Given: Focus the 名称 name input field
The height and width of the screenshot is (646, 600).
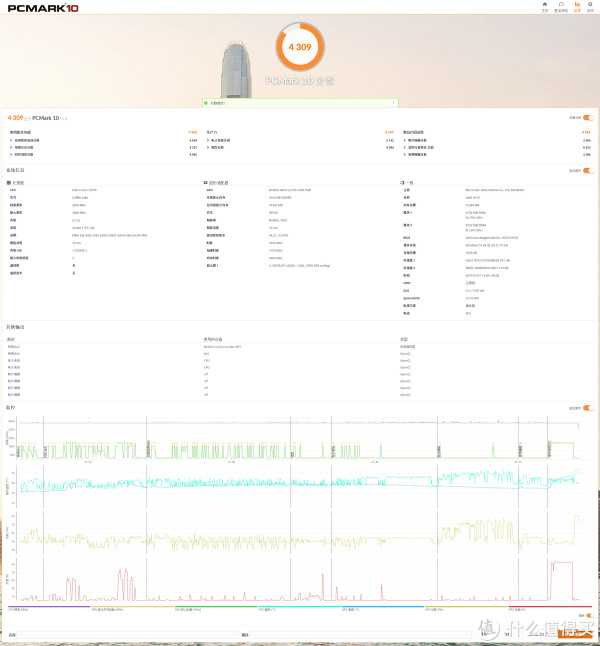Looking at the screenshot, I should point(127,635).
